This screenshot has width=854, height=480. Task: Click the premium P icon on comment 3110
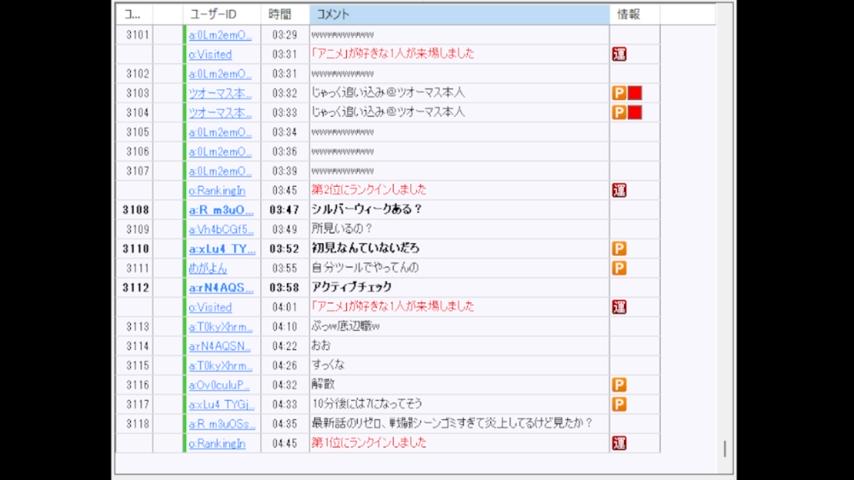619,248
